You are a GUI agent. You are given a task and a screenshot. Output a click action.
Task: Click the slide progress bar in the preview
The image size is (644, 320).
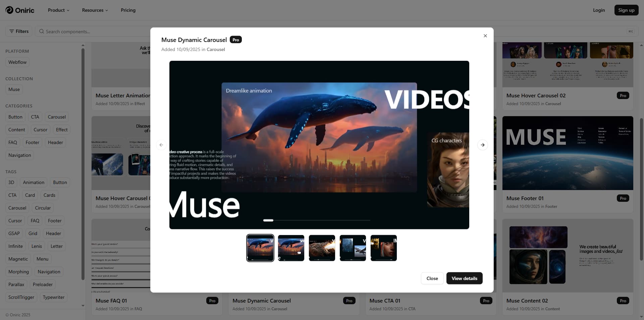(317, 220)
